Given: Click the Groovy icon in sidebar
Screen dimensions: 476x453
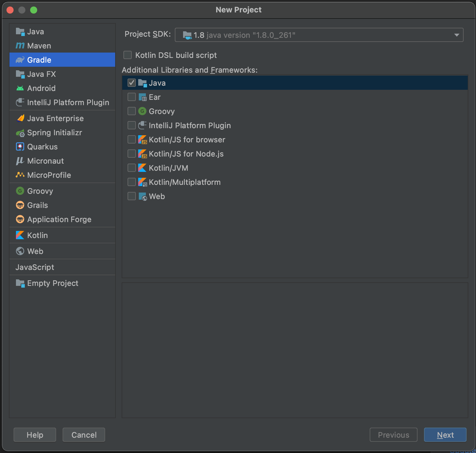Looking at the screenshot, I should (20, 191).
